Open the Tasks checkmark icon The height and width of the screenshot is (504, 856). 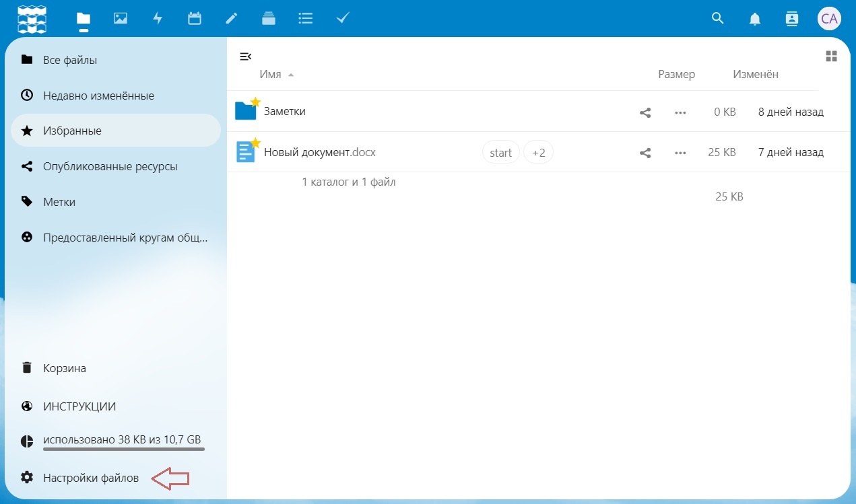point(343,19)
